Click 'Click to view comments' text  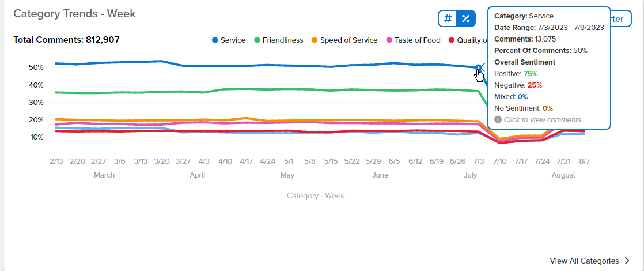click(x=543, y=120)
